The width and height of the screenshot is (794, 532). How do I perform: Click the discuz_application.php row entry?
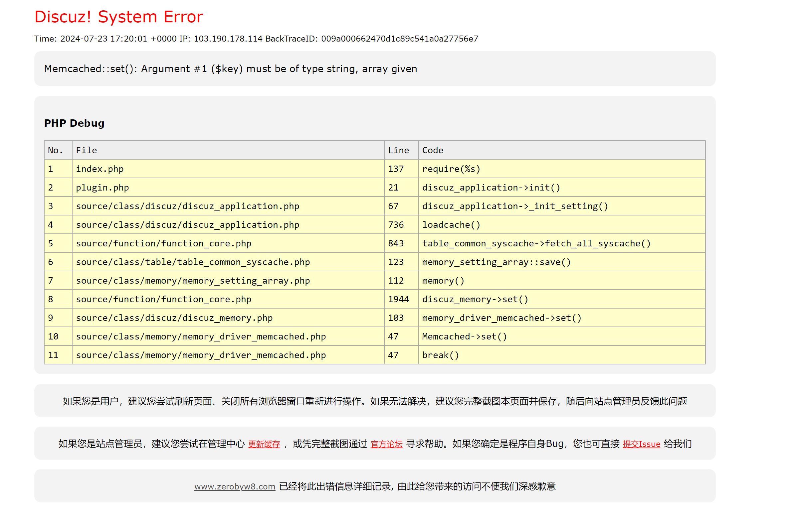pyautogui.click(x=188, y=206)
